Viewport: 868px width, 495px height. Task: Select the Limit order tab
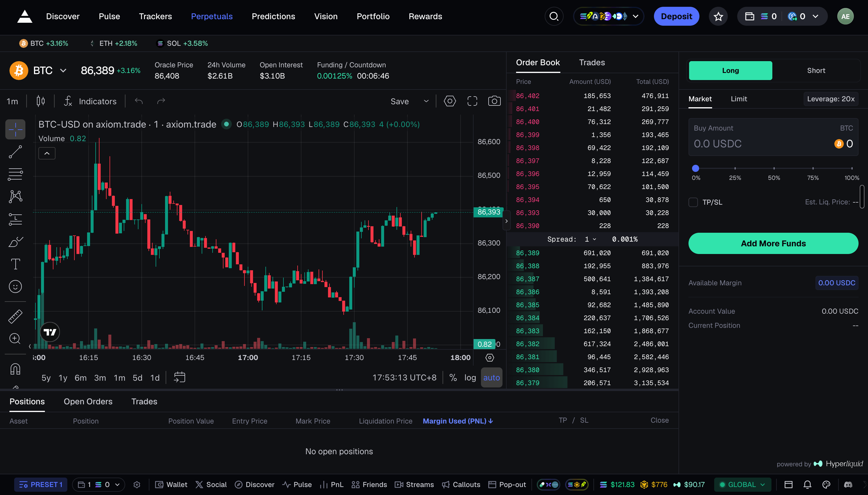(739, 99)
